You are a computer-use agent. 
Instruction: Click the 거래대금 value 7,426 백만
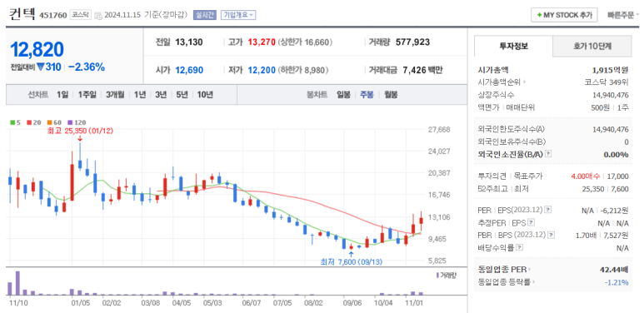click(x=422, y=70)
